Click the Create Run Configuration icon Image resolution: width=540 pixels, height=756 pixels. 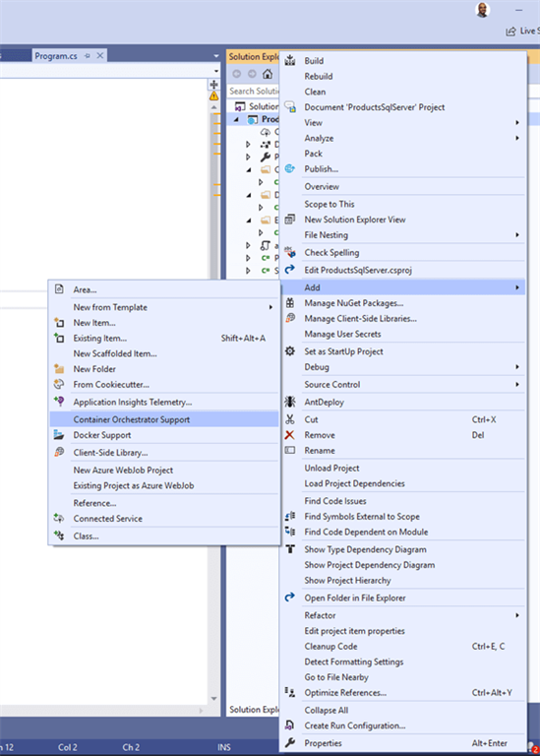(x=290, y=725)
